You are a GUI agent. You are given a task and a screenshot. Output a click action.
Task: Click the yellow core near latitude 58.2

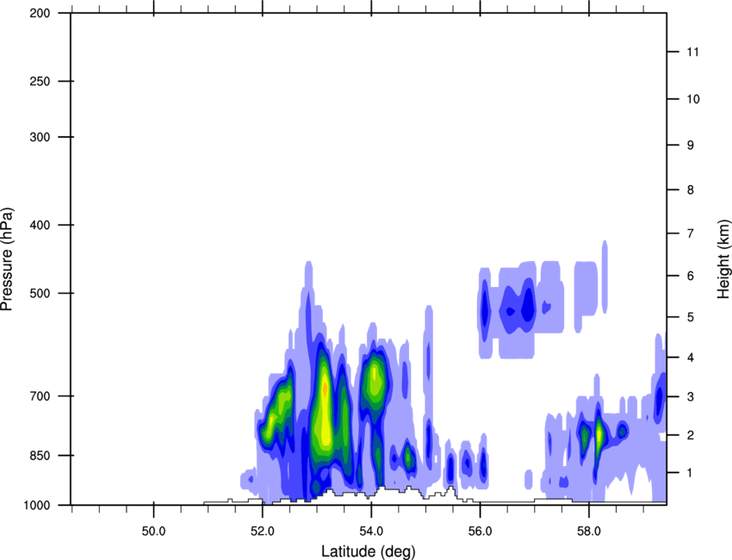[599, 434]
